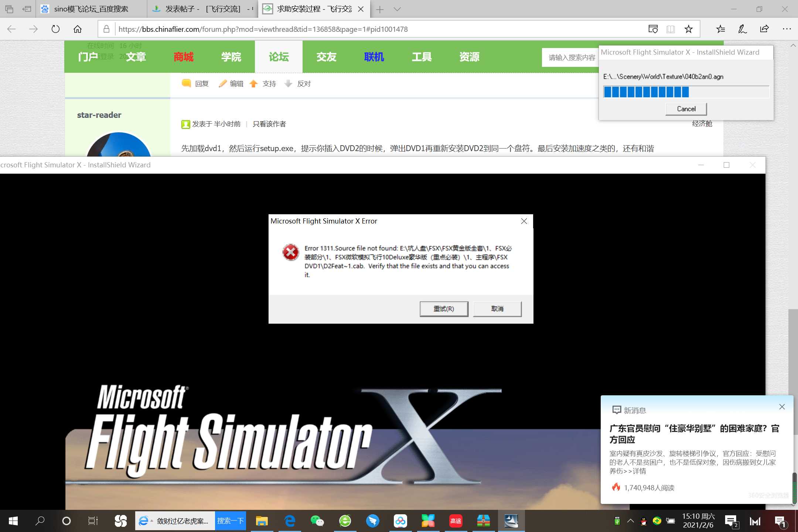Click 反对 to downvote the post
Viewport: 798px width, 532px height.
coord(298,83)
